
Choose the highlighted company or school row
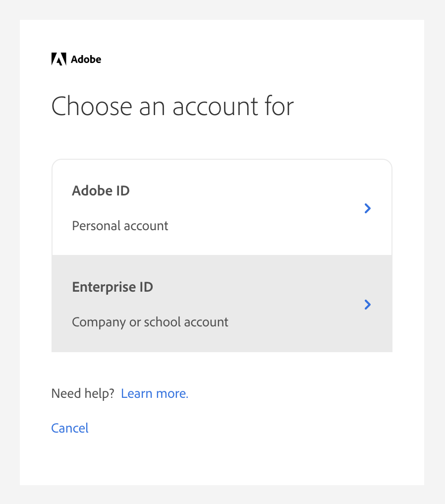222,304
